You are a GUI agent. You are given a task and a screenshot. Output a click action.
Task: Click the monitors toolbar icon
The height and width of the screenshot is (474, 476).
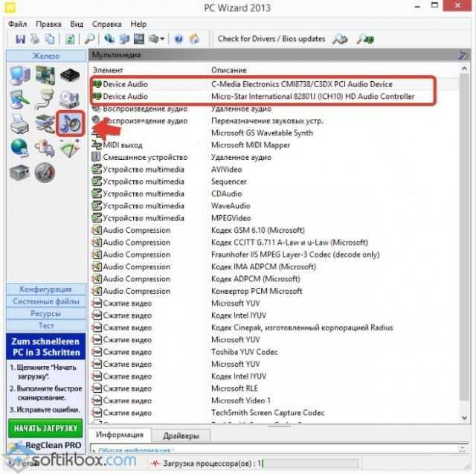(x=124, y=39)
